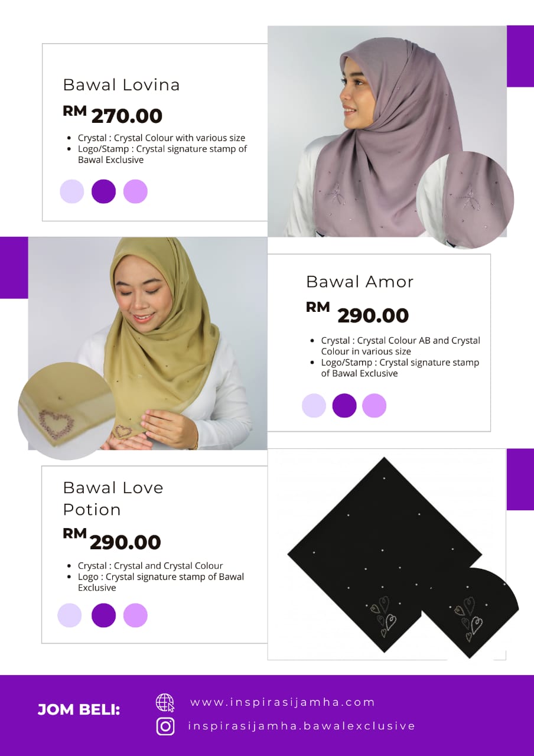Click the Bawal Lovina title
This screenshot has height=756, width=534.
click(x=121, y=84)
